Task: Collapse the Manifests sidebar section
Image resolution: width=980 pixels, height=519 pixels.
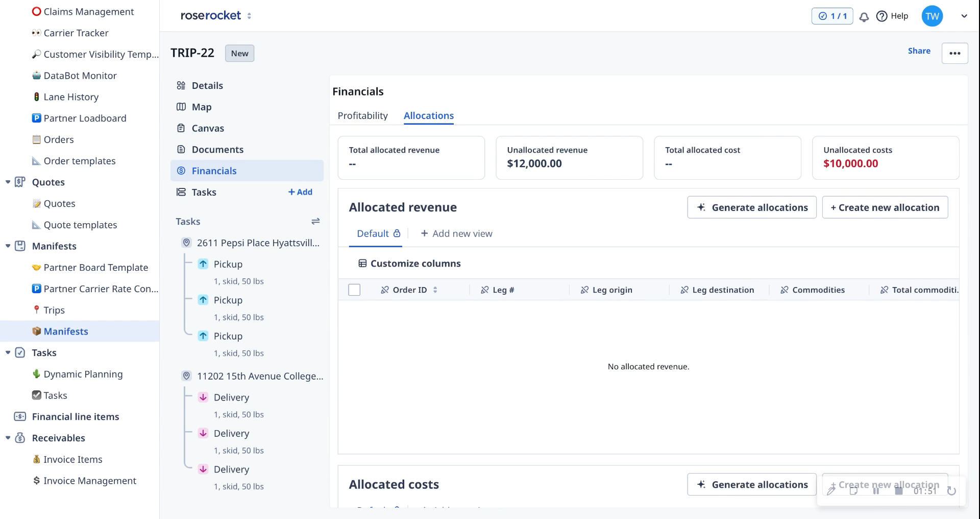Action: click(8, 246)
